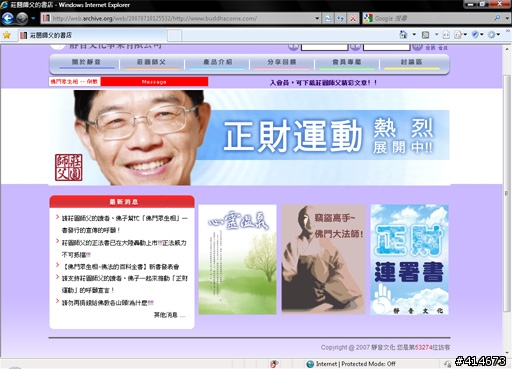Click Internet Protected Mode Off status
The height and width of the screenshot is (369, 512).
[351, 364]
